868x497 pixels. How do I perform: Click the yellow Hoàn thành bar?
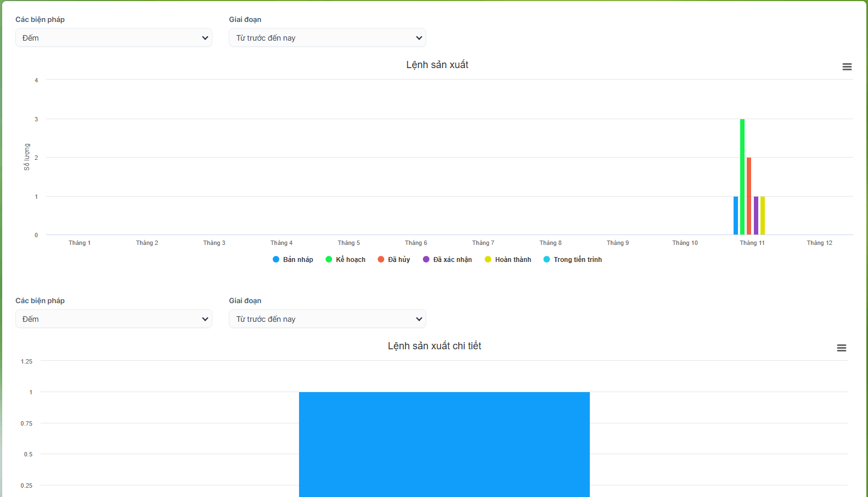click(763, 215)
